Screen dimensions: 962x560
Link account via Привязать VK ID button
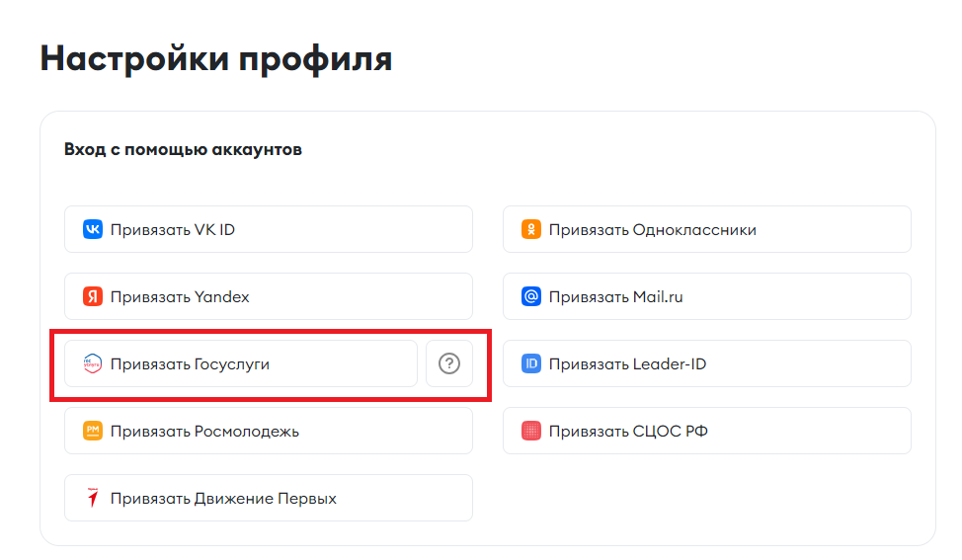269,229
